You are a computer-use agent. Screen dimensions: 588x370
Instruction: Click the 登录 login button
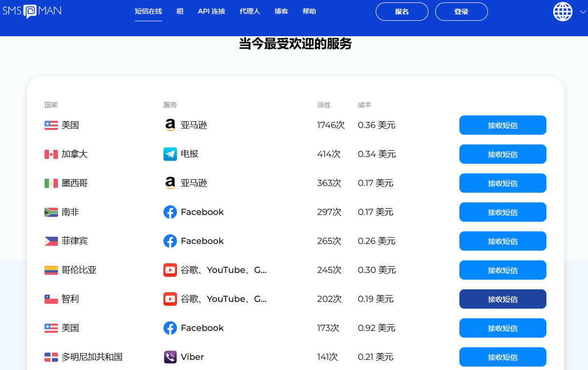point(461,12)
